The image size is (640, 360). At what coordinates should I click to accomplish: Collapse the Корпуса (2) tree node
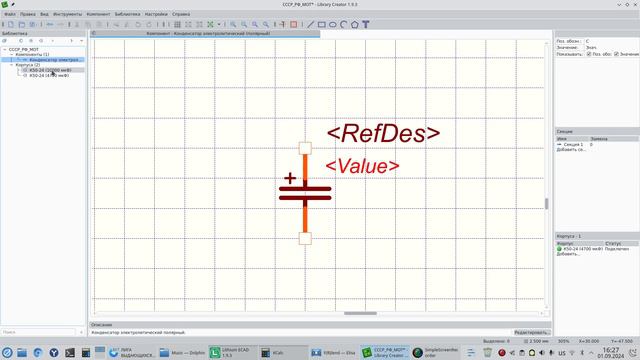point(11,65)
